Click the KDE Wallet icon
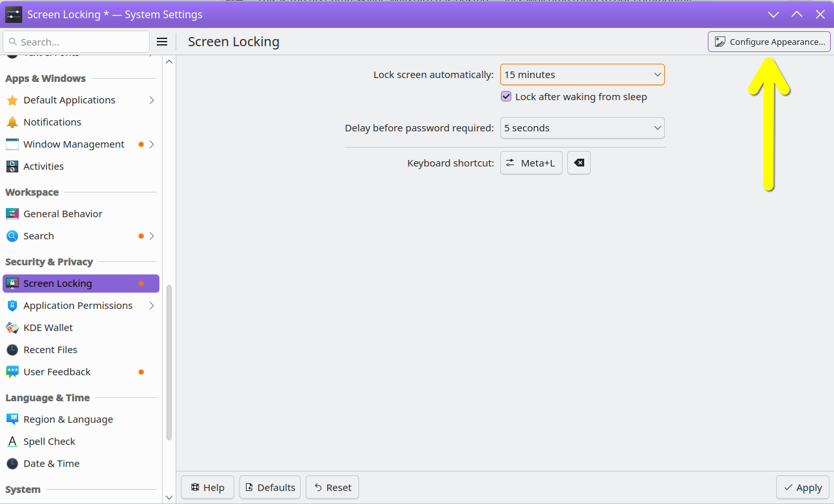This screenshot has height=504, width=834. point(12,328)
